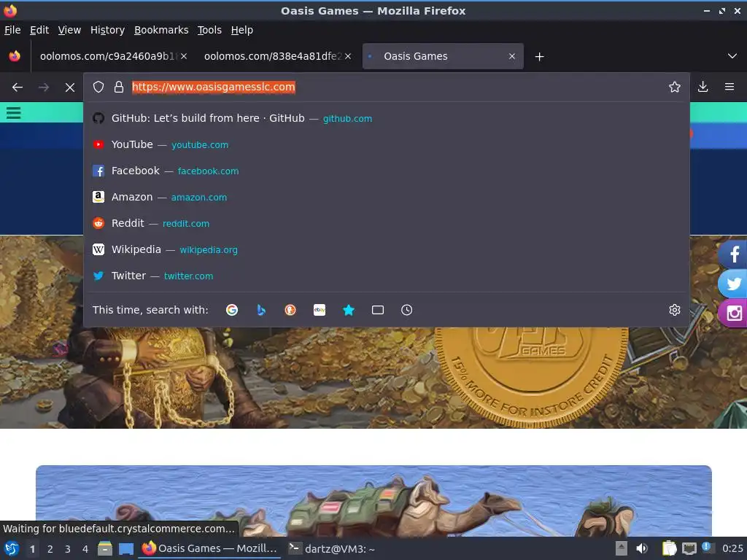This screenshot has width=747, height=560.
Task: Close the oolomos.com/c9a2460a9b tab
Action: (184, 56)
